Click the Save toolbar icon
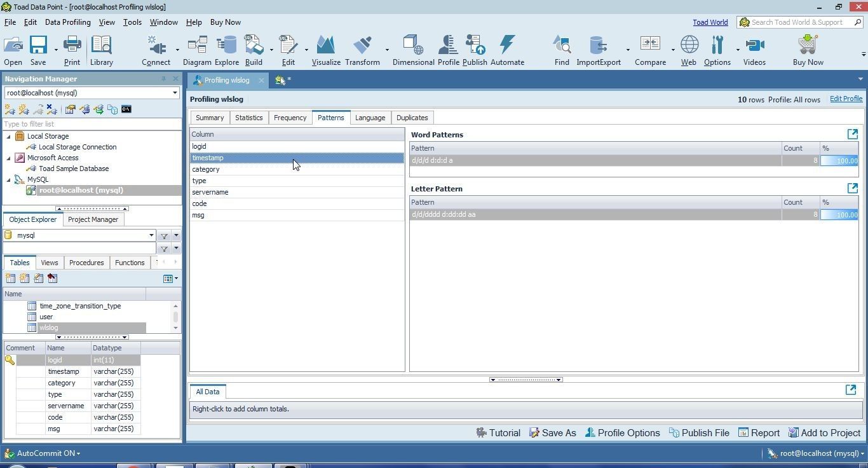The height and width of the screenshot is (468, 868). (x=38, y=50)
